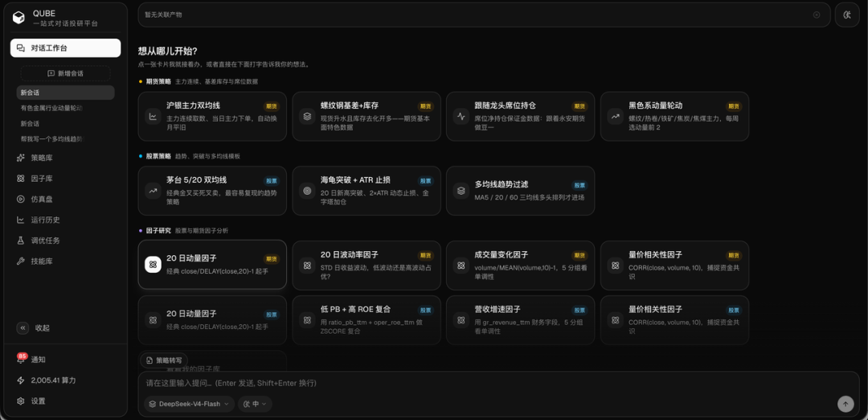The width and height of the screenshot is (868, 420).
Task: Click the 算力 lightning bolt icon
Action: tap(20, 381)
